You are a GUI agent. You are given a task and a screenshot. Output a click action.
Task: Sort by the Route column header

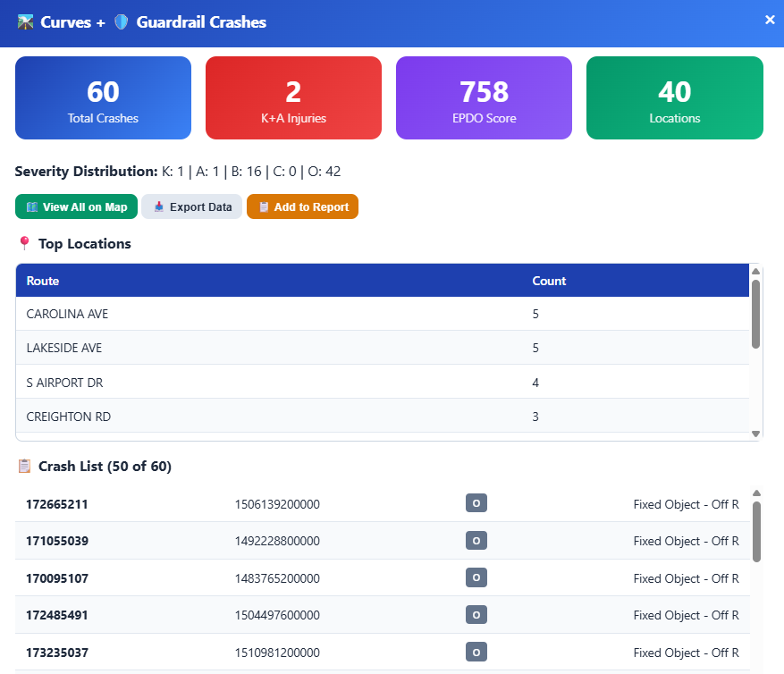43,281
